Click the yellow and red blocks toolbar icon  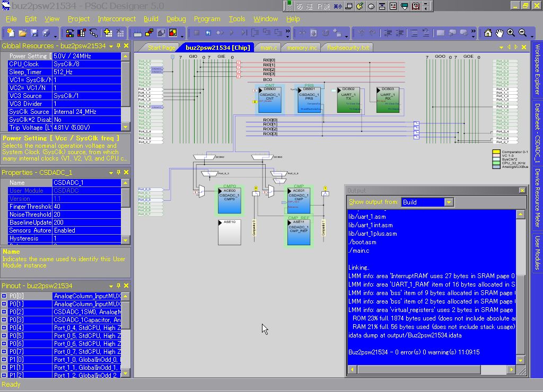point(149,33)
